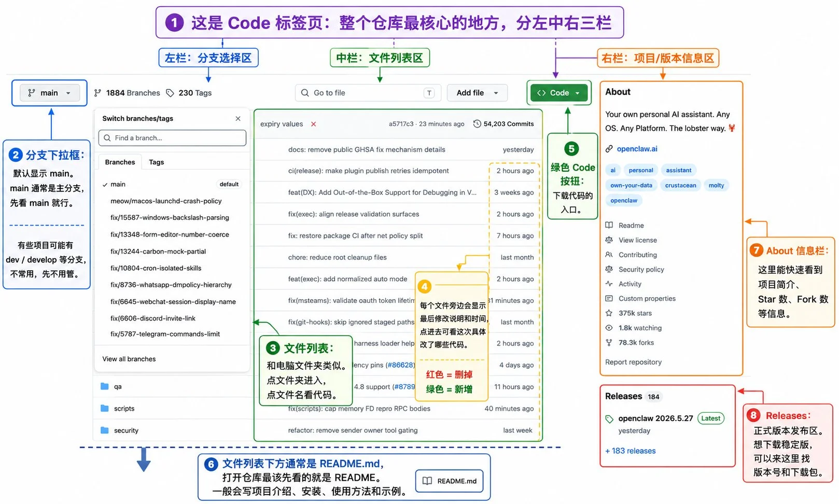This screenshot has height=504, width=839.
Task: Open the main branch dropdown button
Action: pyautogui.click(x=50, y=93)
